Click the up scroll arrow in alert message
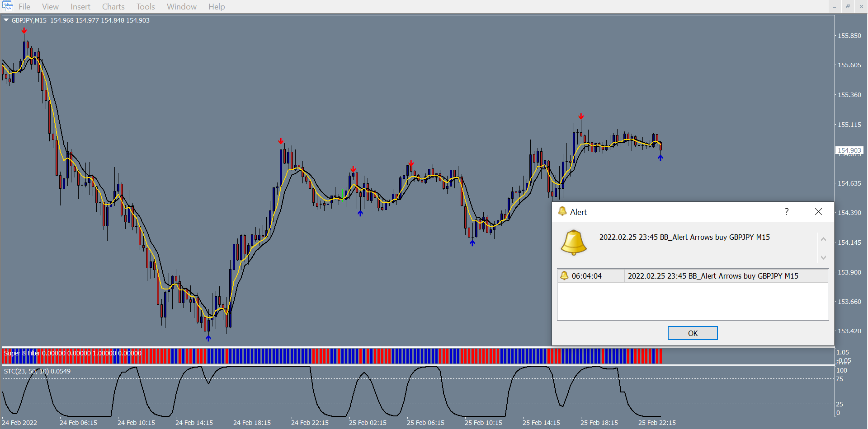868x429 pixels. pyautogui.click(x=823, y=239)
